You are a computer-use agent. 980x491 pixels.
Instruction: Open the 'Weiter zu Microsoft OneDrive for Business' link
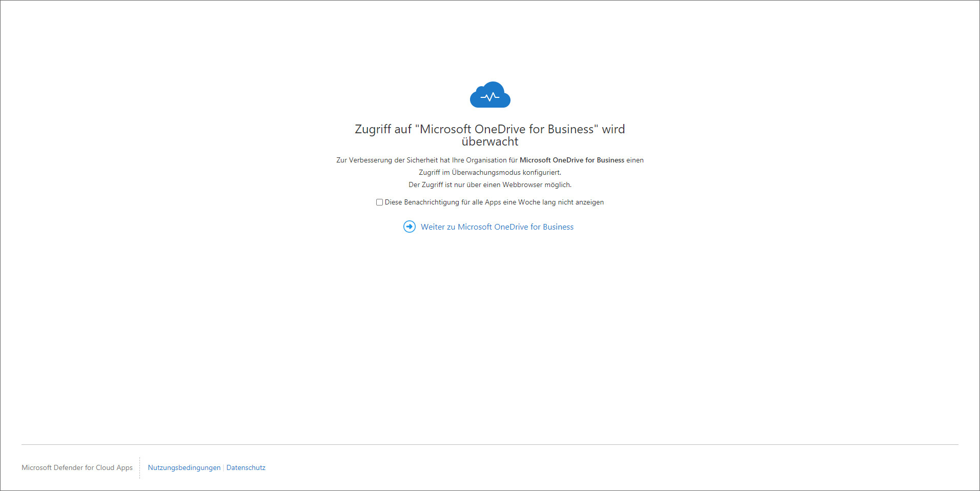(497, 227)
